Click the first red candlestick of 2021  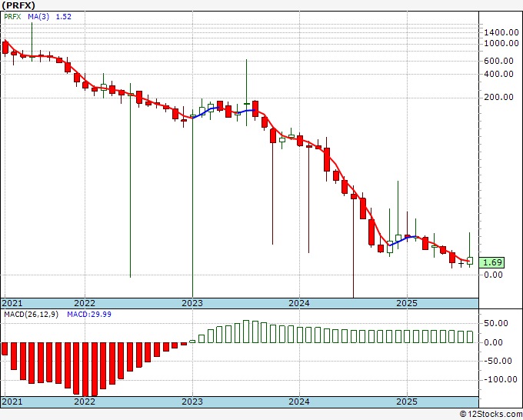coord(5,48)
